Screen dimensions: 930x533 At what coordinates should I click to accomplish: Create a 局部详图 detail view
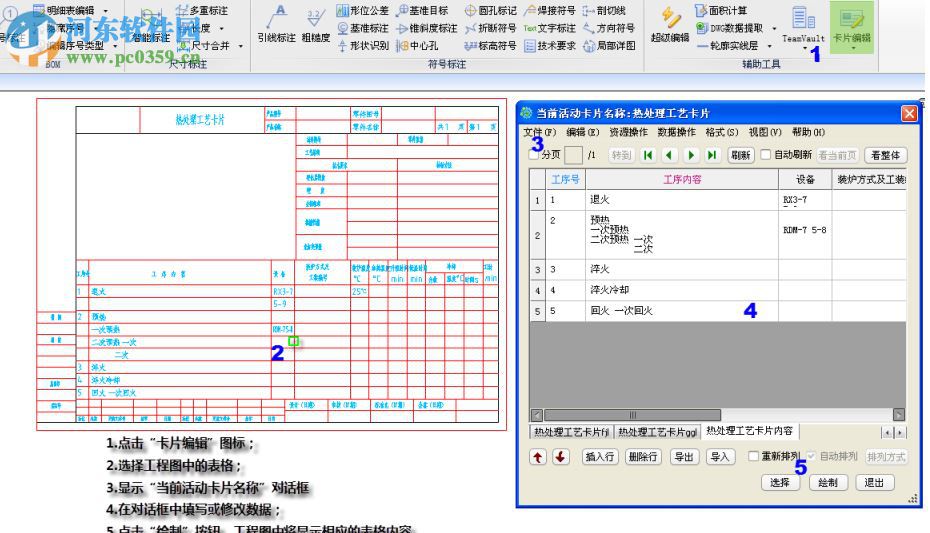tap(609, 45)
